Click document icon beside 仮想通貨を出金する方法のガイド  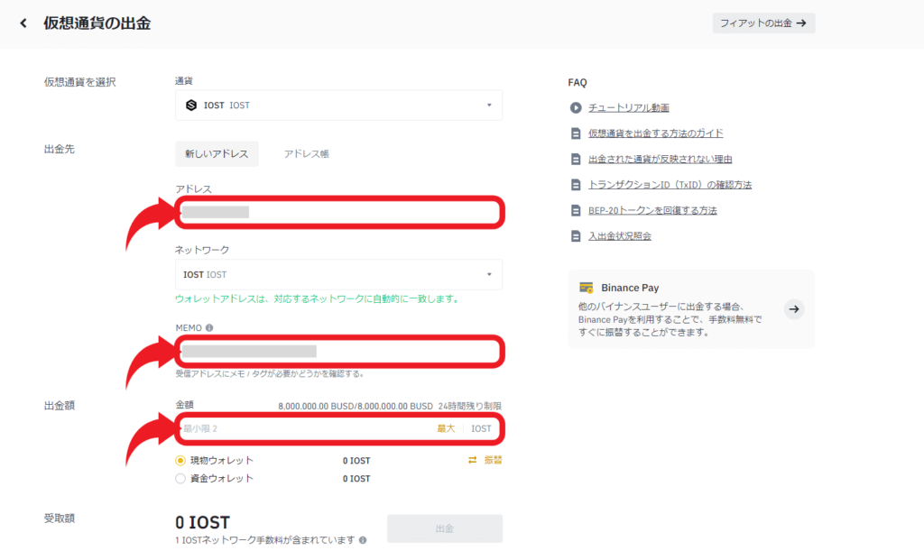coord(576,133)
